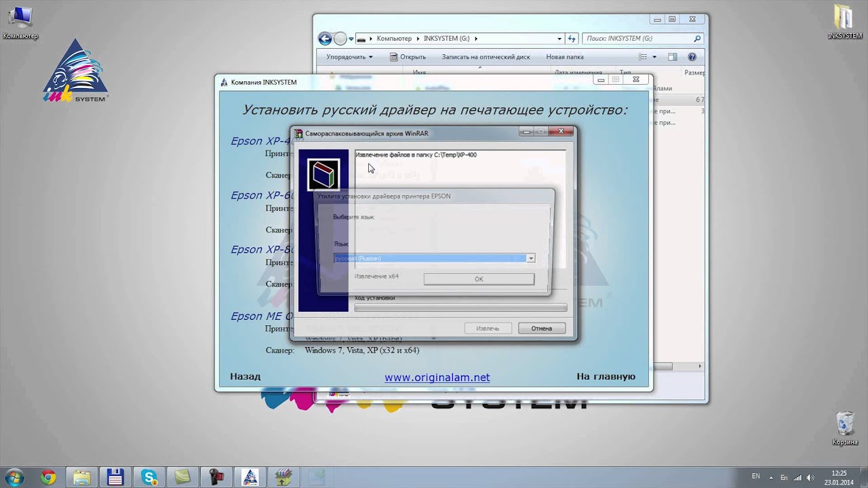Click Открыть in Explorer toolbar
868x488 pixels.
408,57
